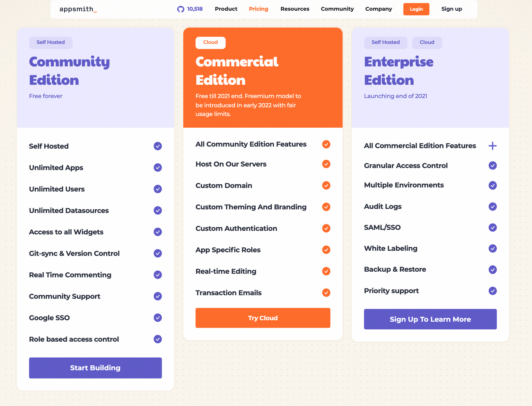The height and width of the screenshot is (406, 532).
Task: Click the checkmark beside White Labeling
Action: pyautogui.click(x=493, y=248)
